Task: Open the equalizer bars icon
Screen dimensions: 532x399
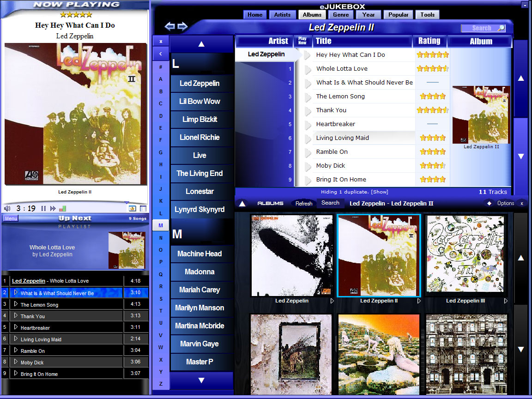Action: point(63,208)
